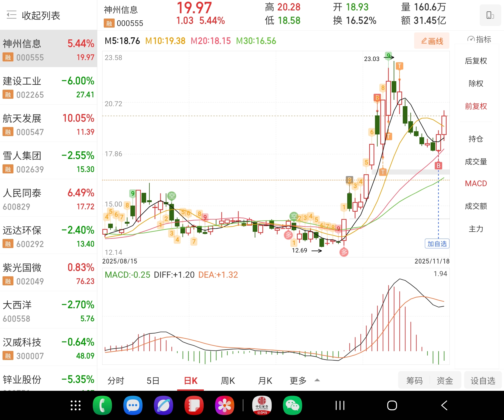Expand the 更多 period options arrow
This screenshot has width=504, height=420.
pos(317,380)
